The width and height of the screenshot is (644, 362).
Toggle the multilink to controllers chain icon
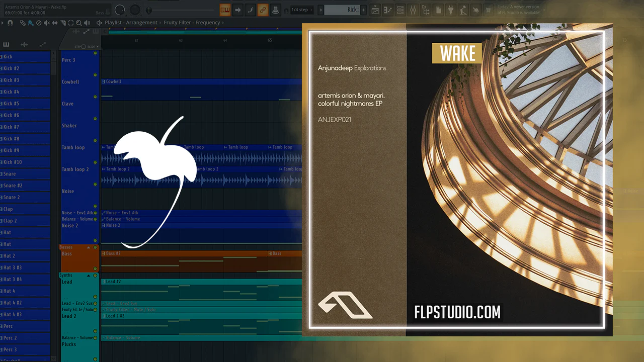pyautogui.click(x=263, y=10)
